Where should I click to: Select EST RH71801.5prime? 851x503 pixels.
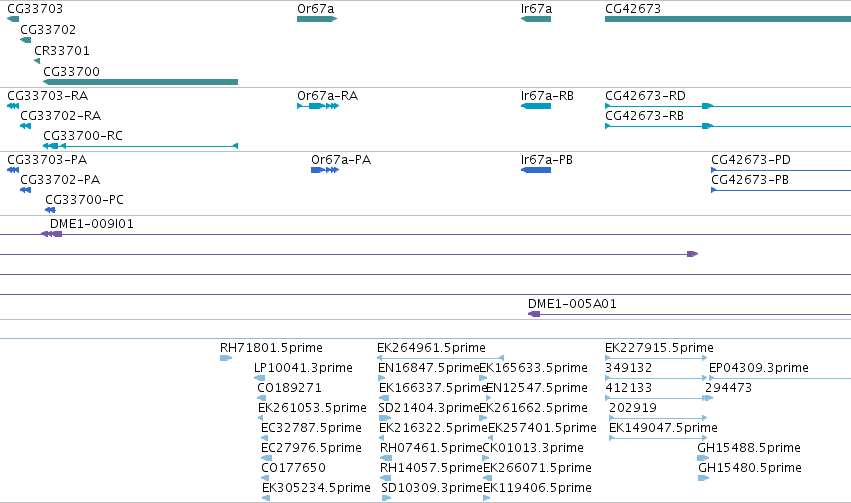(x=271, y=347)
